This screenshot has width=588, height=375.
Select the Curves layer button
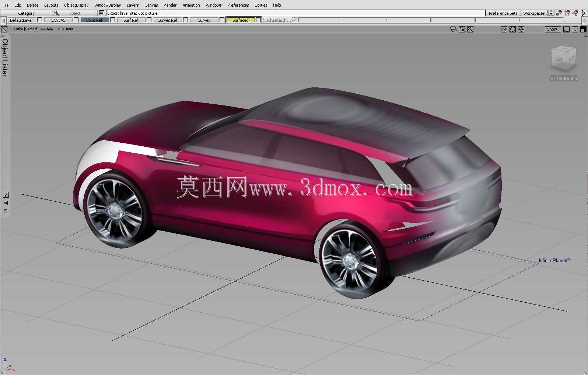pyautogui.click(x=204, y=20)
